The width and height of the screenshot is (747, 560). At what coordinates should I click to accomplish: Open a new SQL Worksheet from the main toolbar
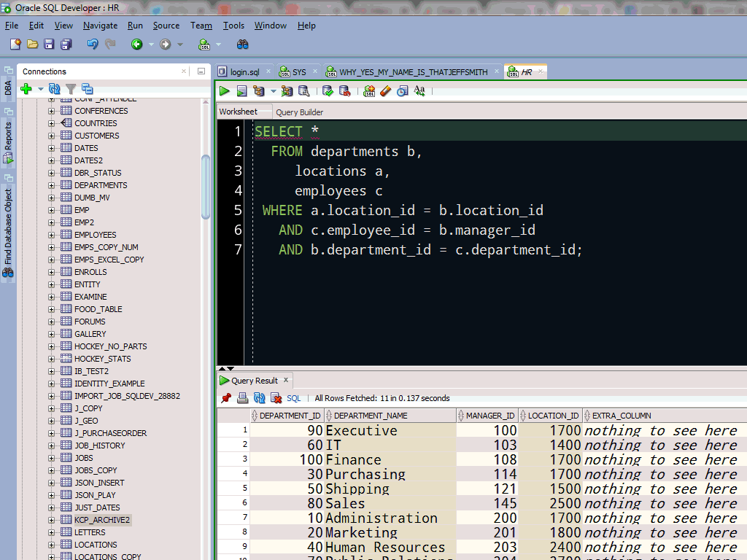tap(204, 44)
